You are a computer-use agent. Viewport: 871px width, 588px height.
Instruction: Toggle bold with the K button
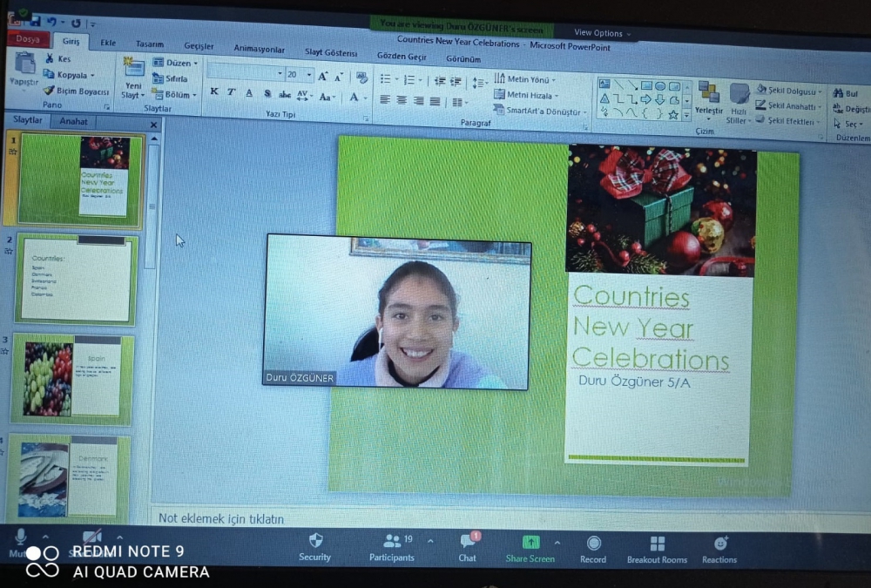(214, 92)
